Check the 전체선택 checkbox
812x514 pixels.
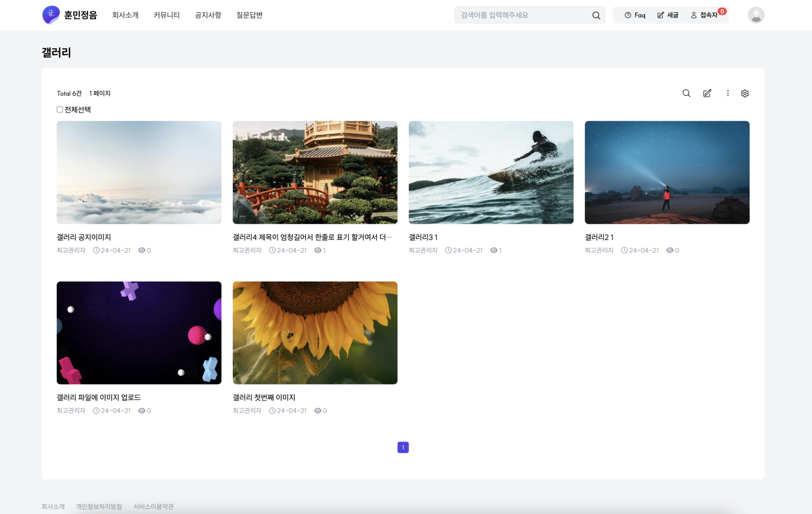(x=60, y=110)
